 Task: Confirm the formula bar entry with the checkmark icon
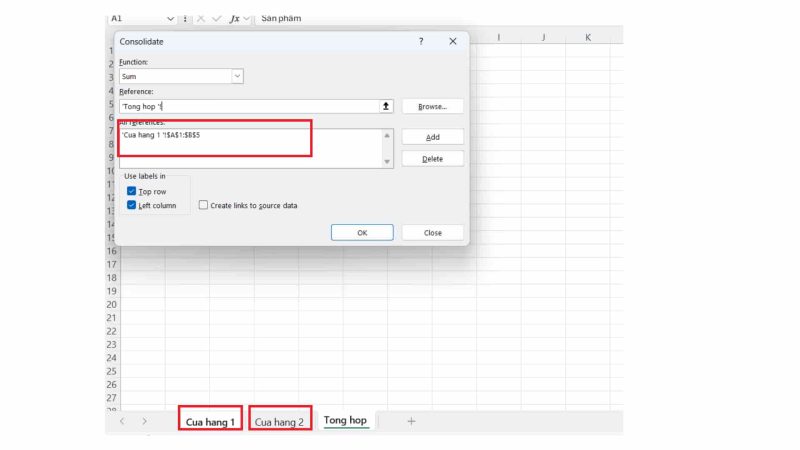pos(216,18)
